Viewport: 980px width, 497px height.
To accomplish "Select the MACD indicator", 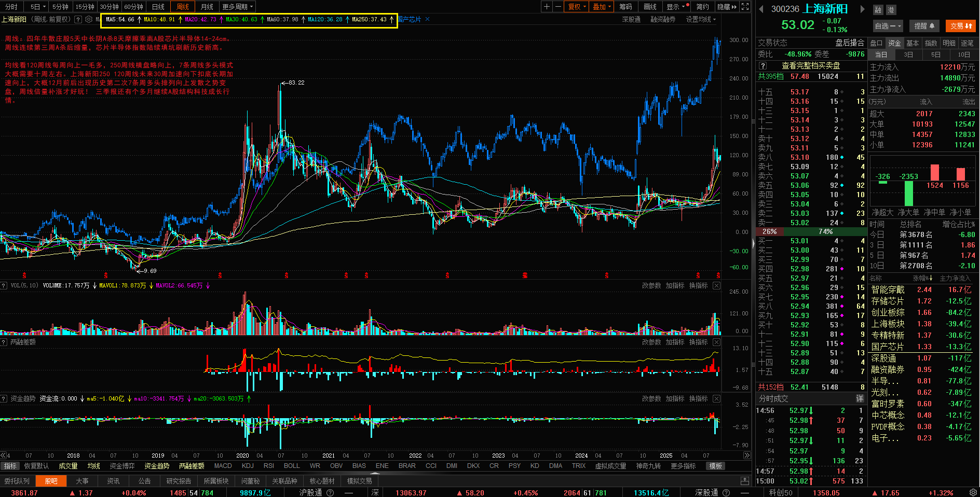I will point(223,466).
